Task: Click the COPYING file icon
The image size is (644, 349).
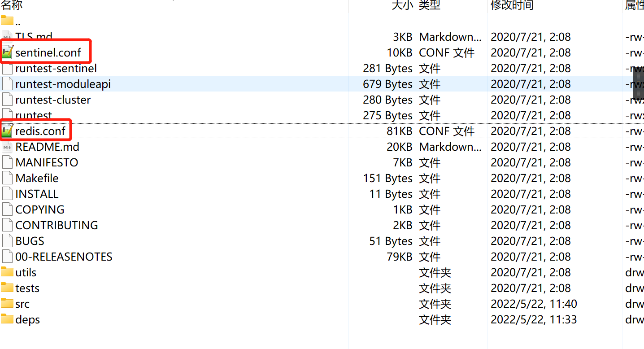Action: 7,209
